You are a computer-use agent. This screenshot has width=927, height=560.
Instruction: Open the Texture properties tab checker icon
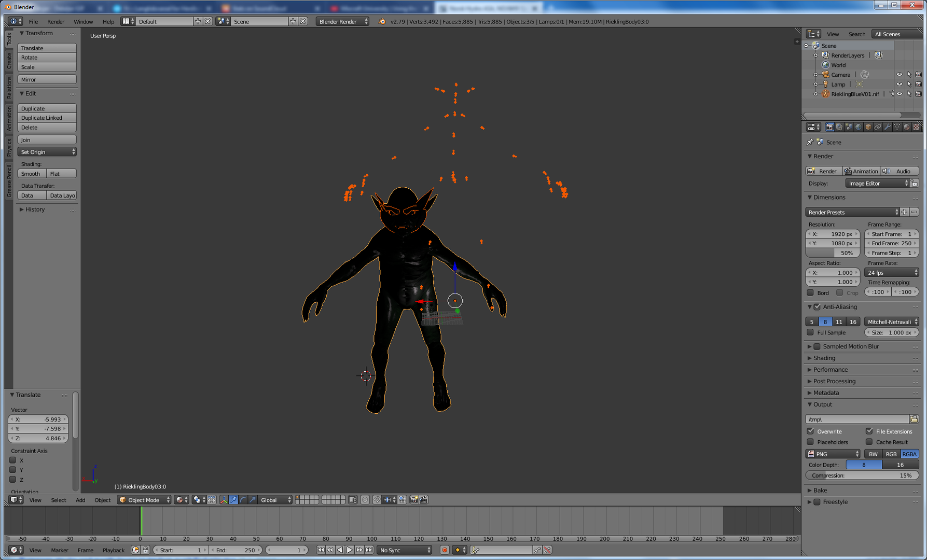tap(917, 127)
